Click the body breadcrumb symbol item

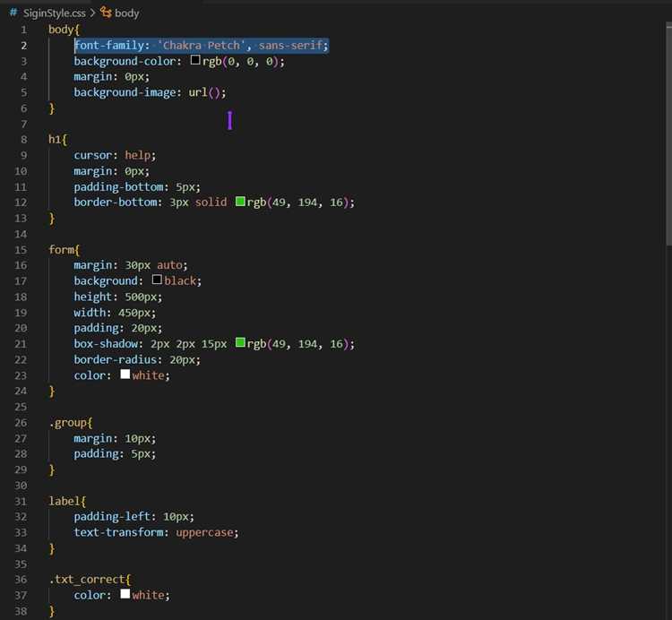pos(127,13)
